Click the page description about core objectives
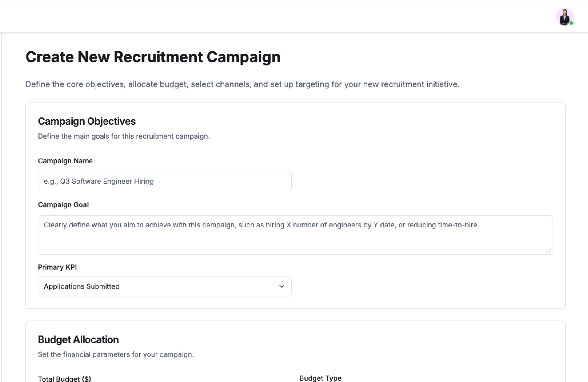Viewport: 588px width, 382px height. [x=242, y=84]
